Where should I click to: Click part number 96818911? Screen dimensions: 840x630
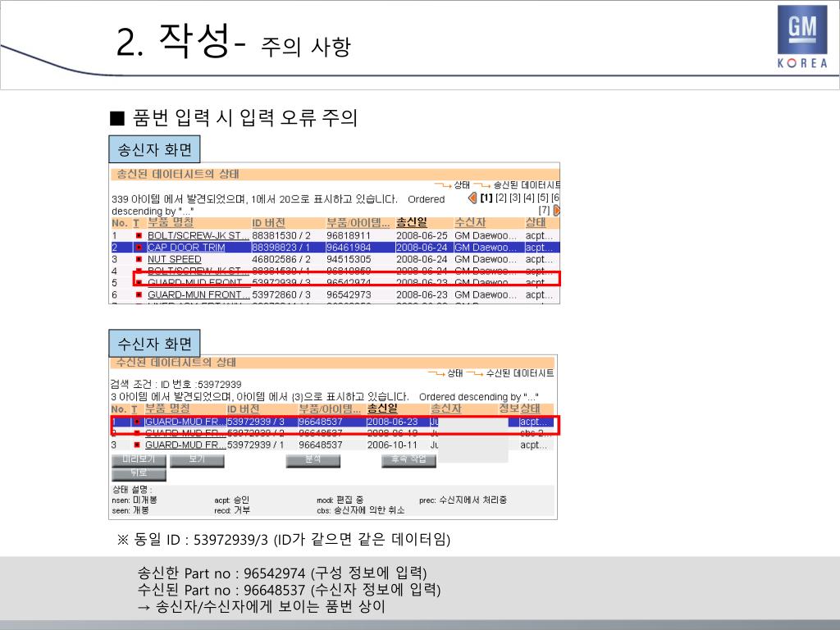pyautogui.click(x=349, y=235)
